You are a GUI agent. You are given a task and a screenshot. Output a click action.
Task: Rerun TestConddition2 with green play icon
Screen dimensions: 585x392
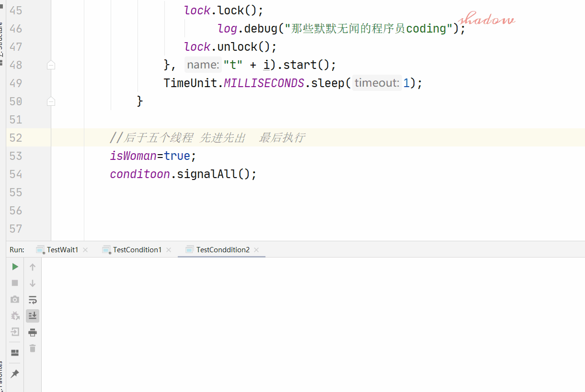(x=15, y=267)
